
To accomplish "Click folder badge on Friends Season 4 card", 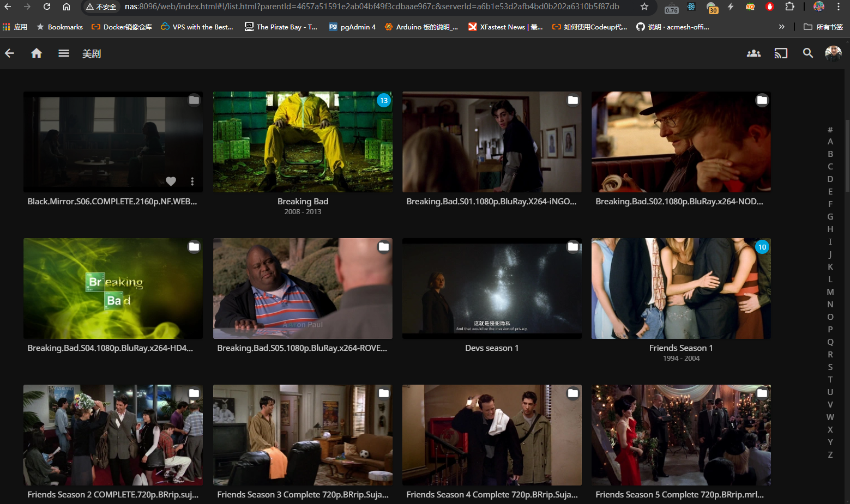I will pyautogui.click(x=573, y=393).
